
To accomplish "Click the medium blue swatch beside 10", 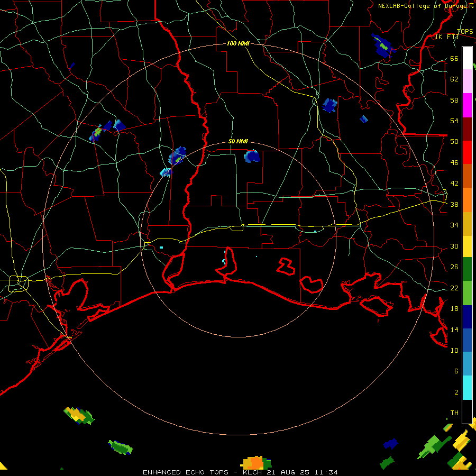I will 467,341.
